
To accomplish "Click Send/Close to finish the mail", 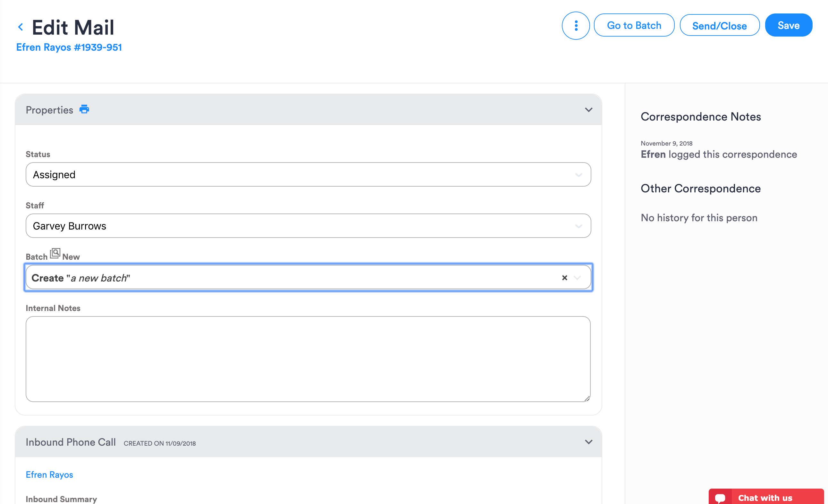I will [x=720, y=25].
